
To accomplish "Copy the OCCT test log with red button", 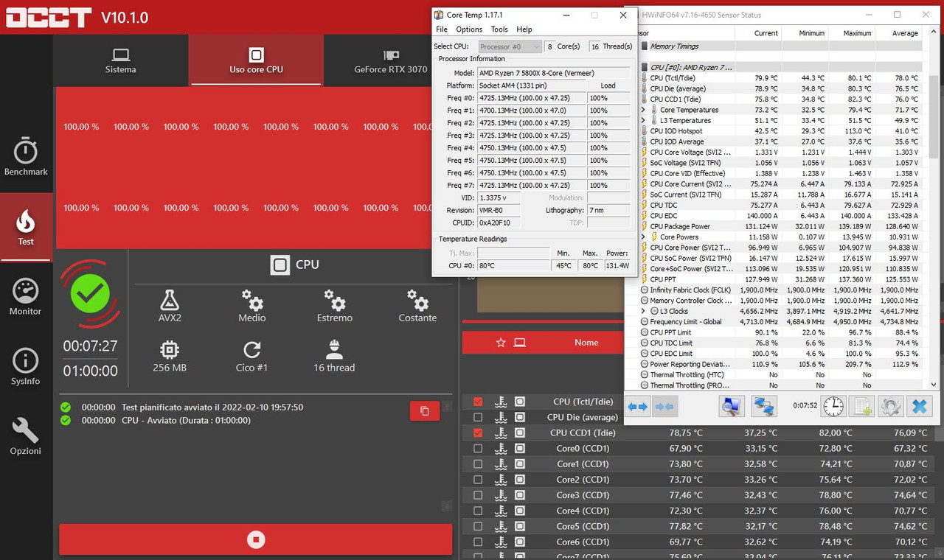I will coord(425,411).
